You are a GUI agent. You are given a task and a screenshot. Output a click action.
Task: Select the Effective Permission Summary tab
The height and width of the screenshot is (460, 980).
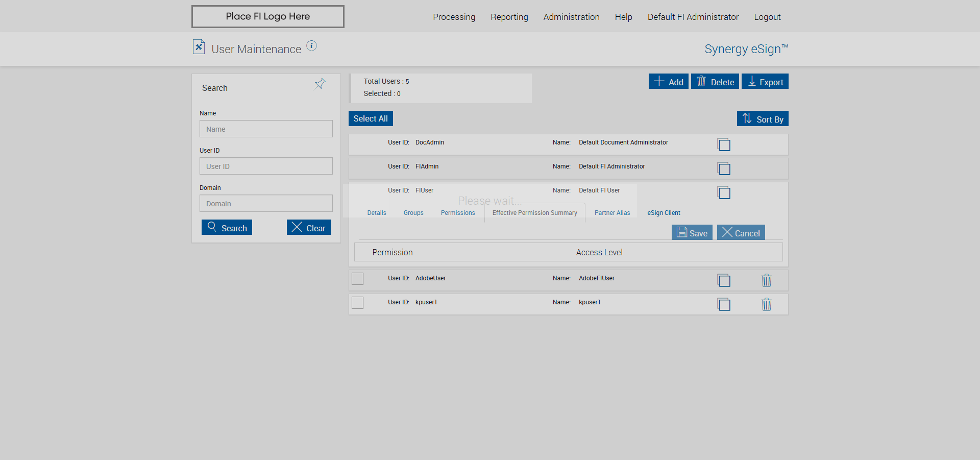coord(535,213)
